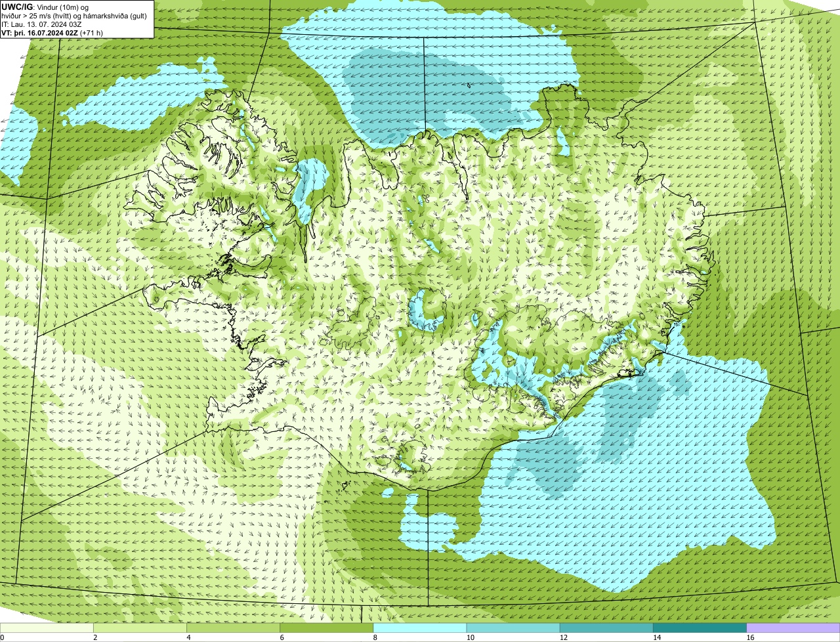Click the colorbar tick label '8'
Viewport: 840px width, 642px height.
click(375, 637)
